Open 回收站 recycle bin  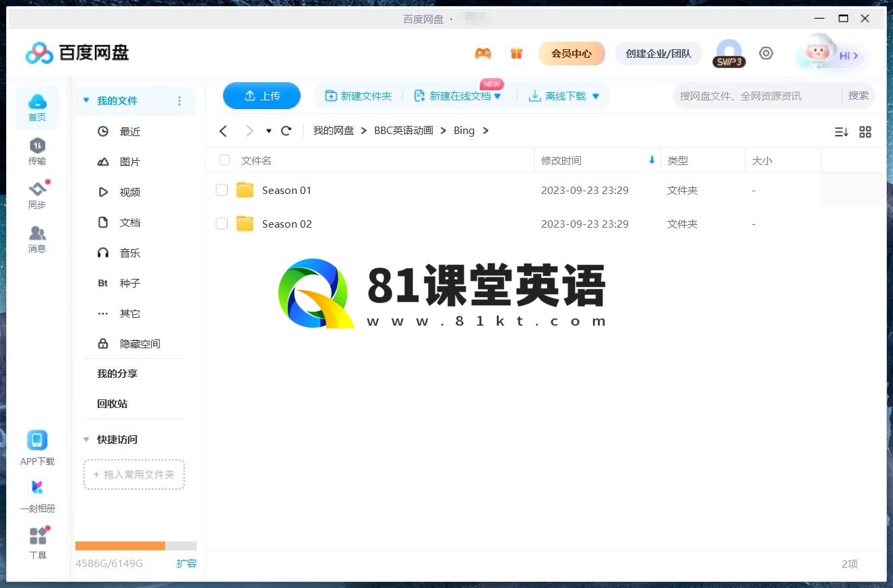tap(112, 404)
